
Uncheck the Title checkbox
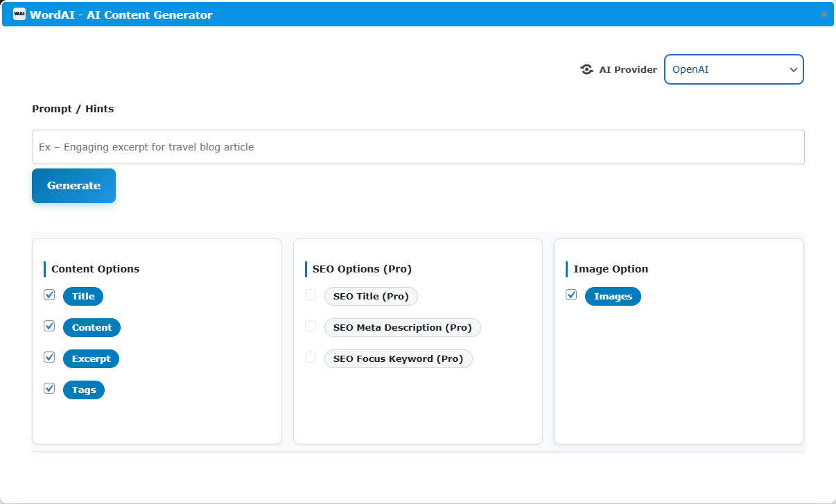49,295
